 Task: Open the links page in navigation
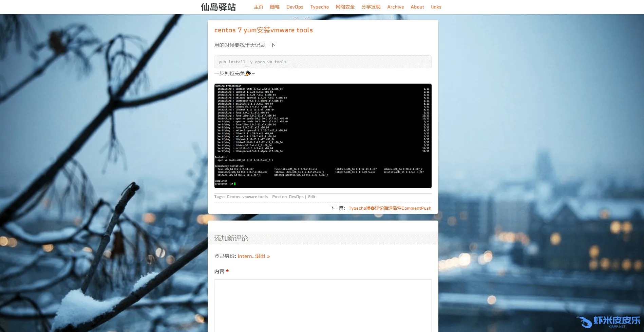436,7
